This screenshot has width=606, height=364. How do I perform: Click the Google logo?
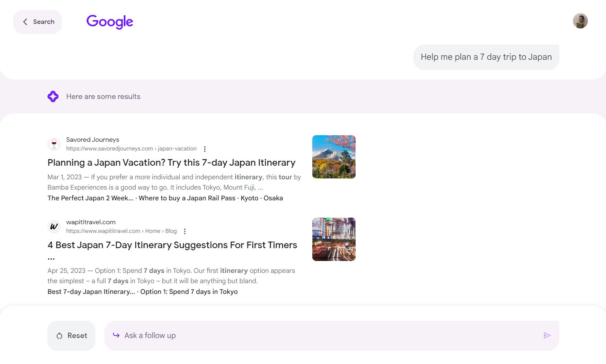click(110, 22)
